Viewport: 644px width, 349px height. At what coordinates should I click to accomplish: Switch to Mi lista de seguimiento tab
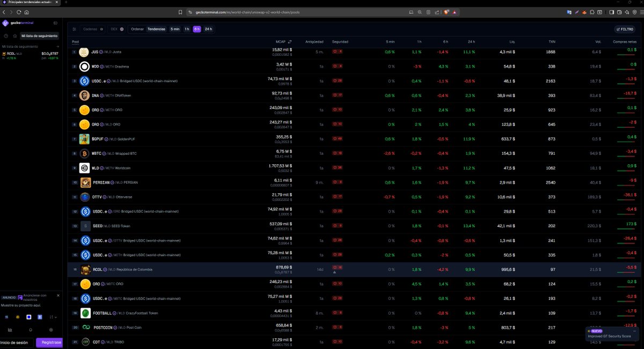[39, 36]
